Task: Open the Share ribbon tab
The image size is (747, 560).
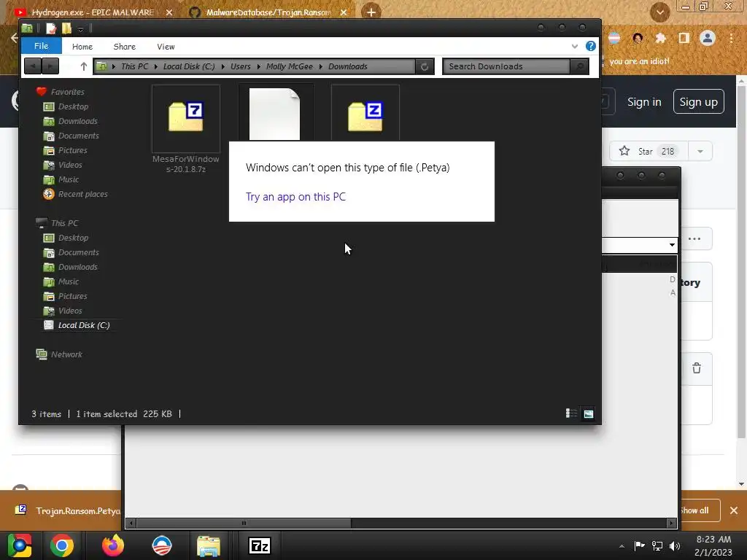Action: (x=124, y=47)
